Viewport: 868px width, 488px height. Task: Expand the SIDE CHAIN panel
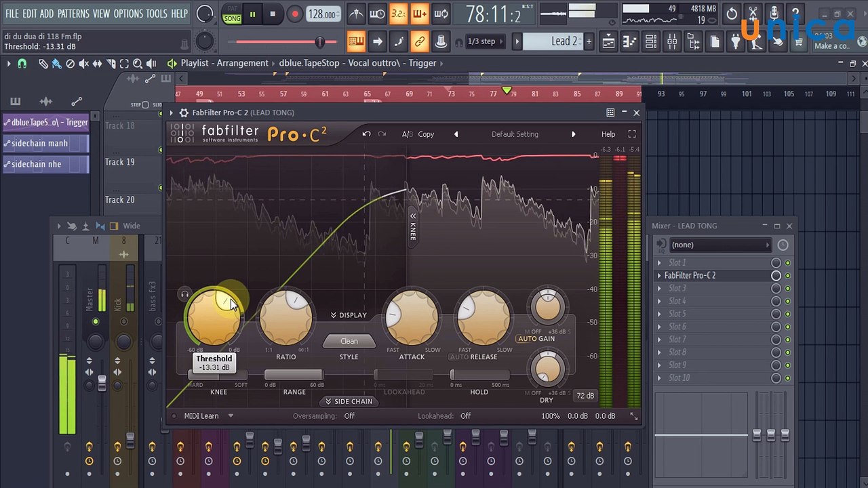tap(349, 401)
